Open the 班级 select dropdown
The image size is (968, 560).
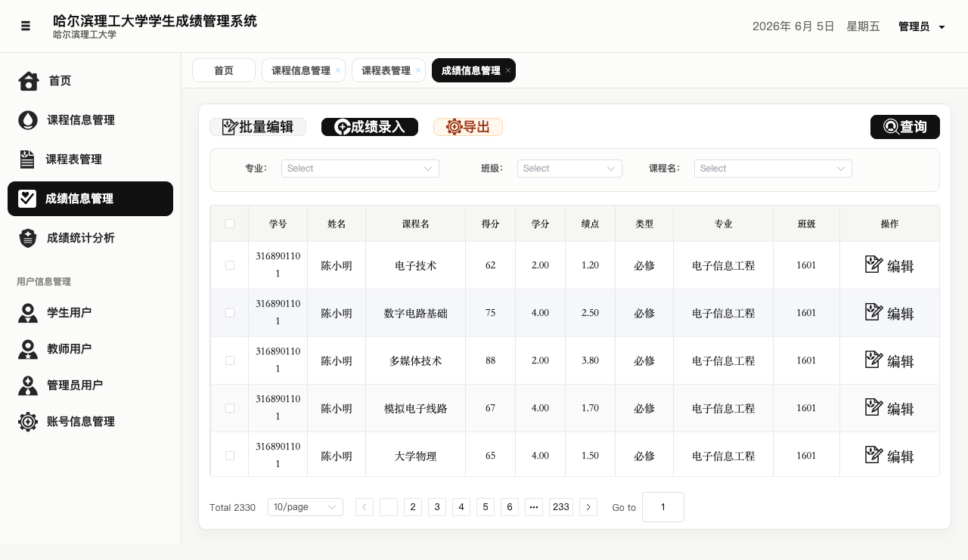coord(569,169)
